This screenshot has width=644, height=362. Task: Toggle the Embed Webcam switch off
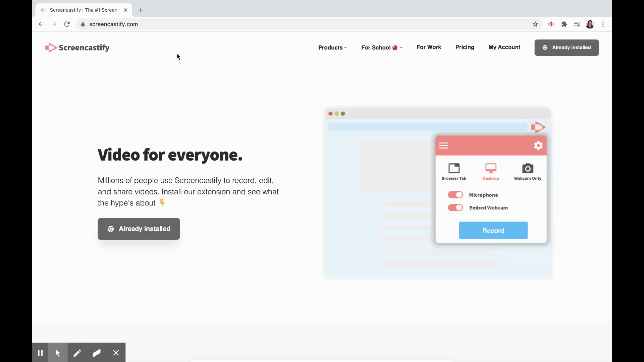[455, 207]
